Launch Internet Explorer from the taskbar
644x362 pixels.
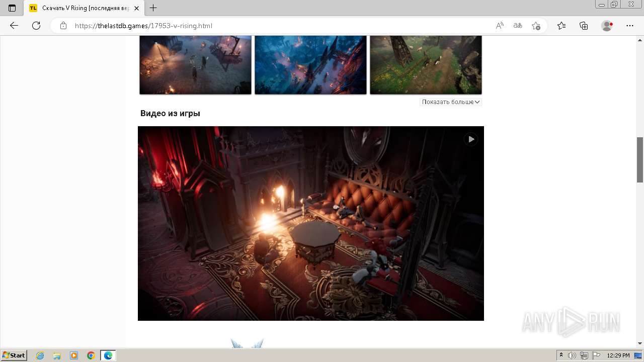pos(40,355)
